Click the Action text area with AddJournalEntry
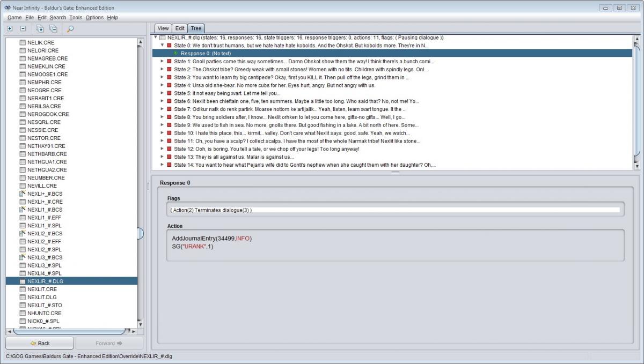 click(395, 246)
